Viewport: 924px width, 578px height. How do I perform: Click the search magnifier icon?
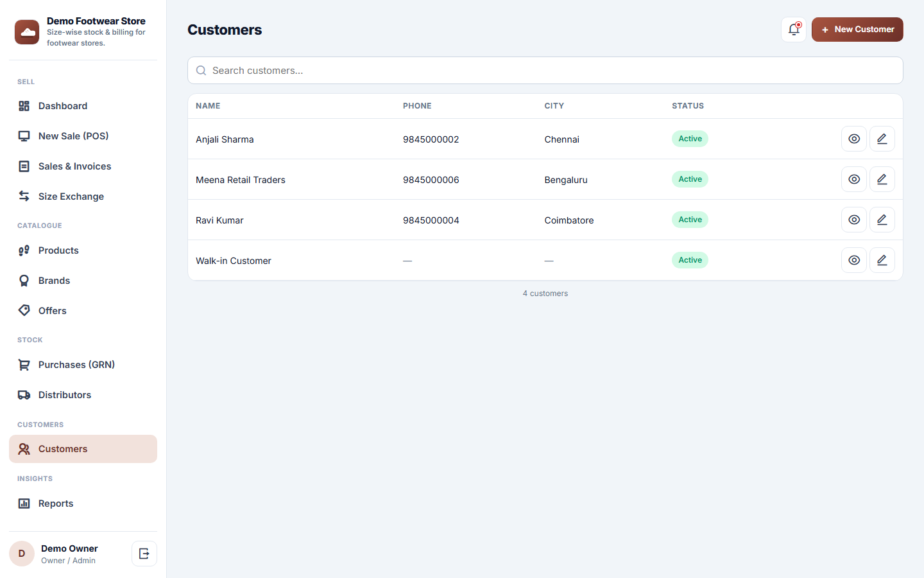pos(201,71)
